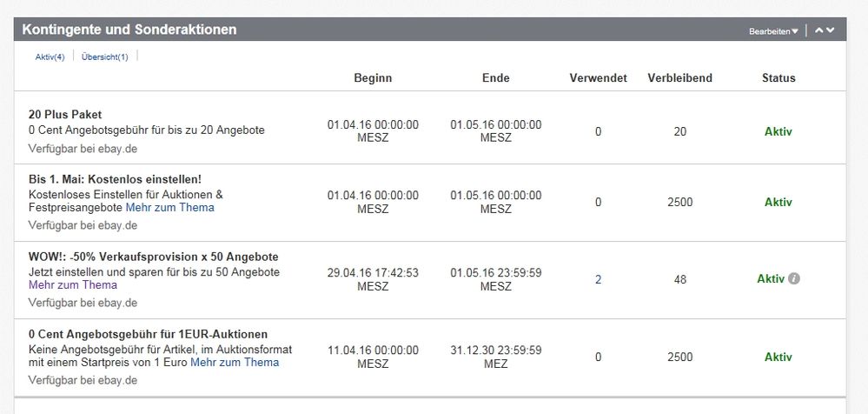Open the Bearbeiten dropdown menu
868x414 pixels.
[772, 31]
